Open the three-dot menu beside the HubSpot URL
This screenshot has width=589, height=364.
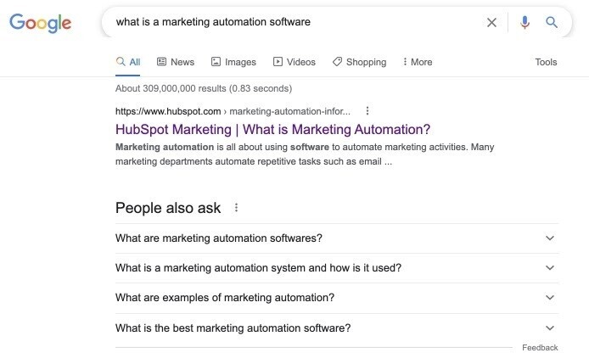pos(367,111)
